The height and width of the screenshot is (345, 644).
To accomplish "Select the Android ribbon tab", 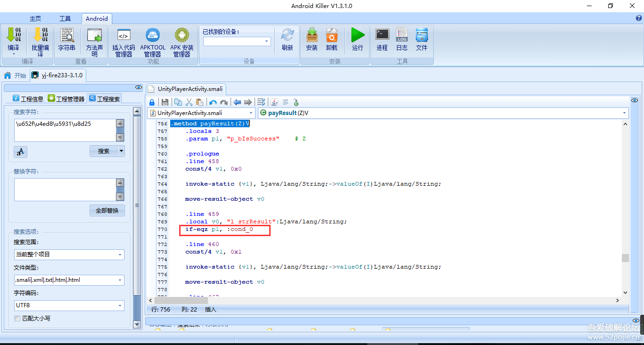I will [x=97, y=19].
